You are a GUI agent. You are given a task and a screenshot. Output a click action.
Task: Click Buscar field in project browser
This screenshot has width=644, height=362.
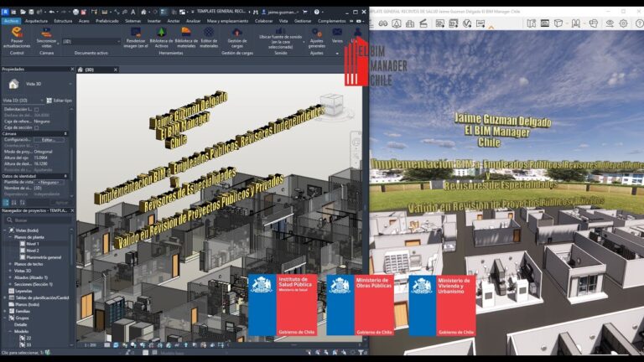[x=38, y=220]
